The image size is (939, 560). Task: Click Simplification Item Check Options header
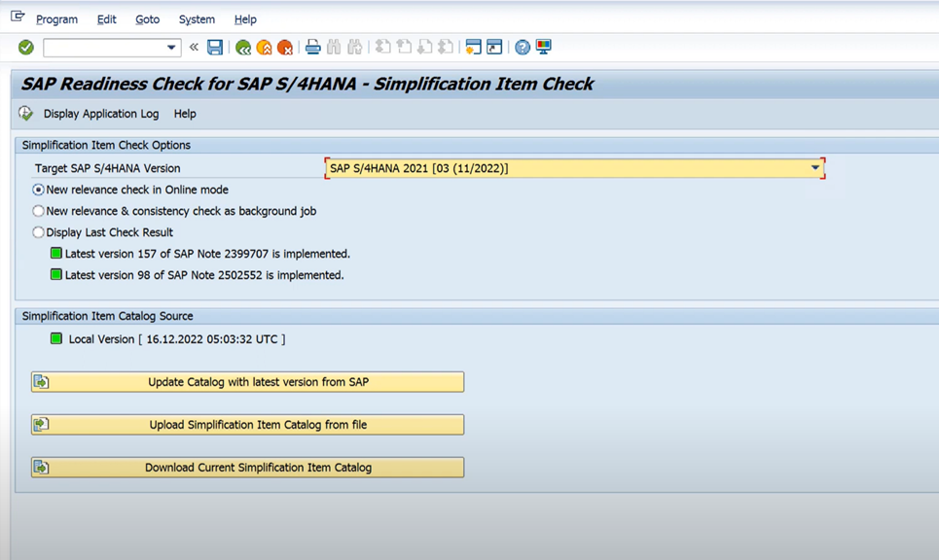click(106, 146)
